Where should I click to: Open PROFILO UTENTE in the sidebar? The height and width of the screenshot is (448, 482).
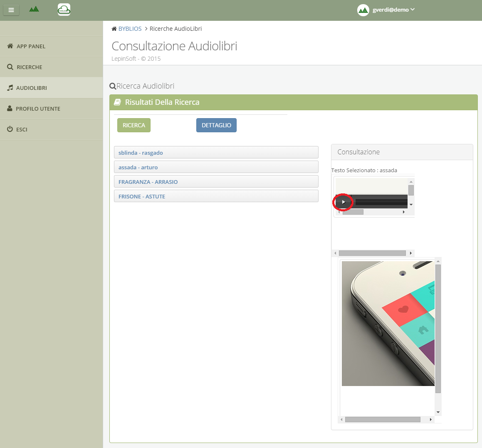pos(51,109)
